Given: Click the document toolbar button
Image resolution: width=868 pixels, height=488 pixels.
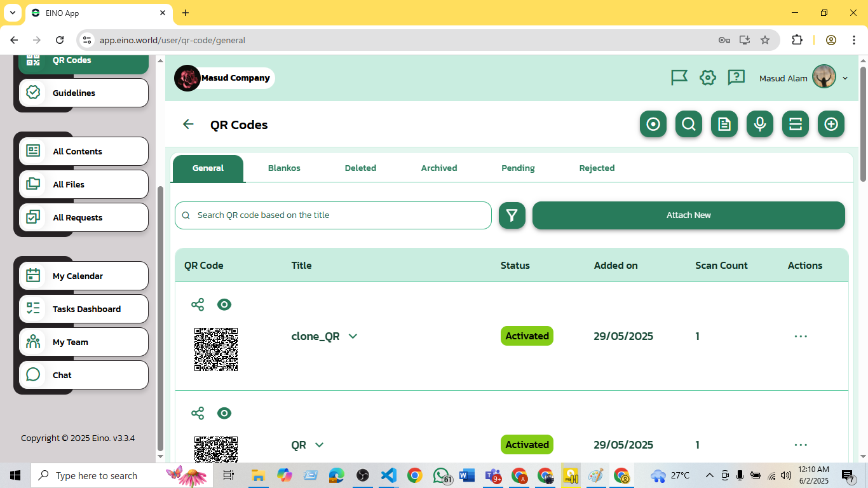Looking at the screenshot, I should [724, 124].
